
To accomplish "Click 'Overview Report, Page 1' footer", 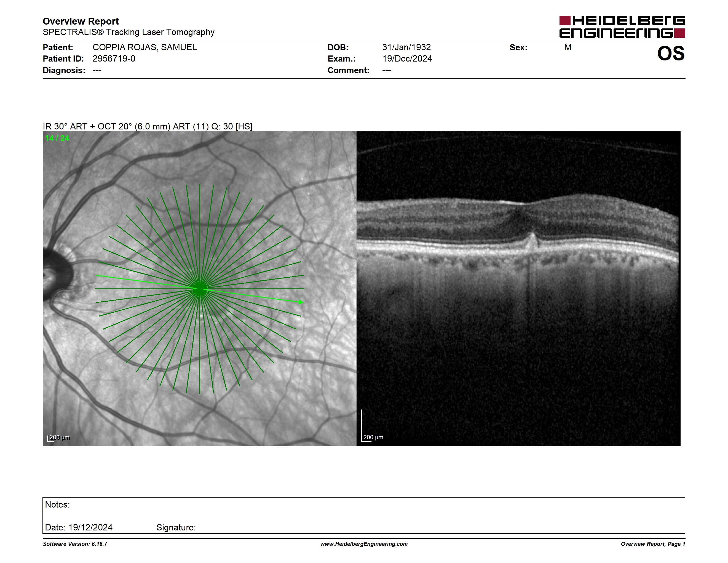I will coord(653,544).
